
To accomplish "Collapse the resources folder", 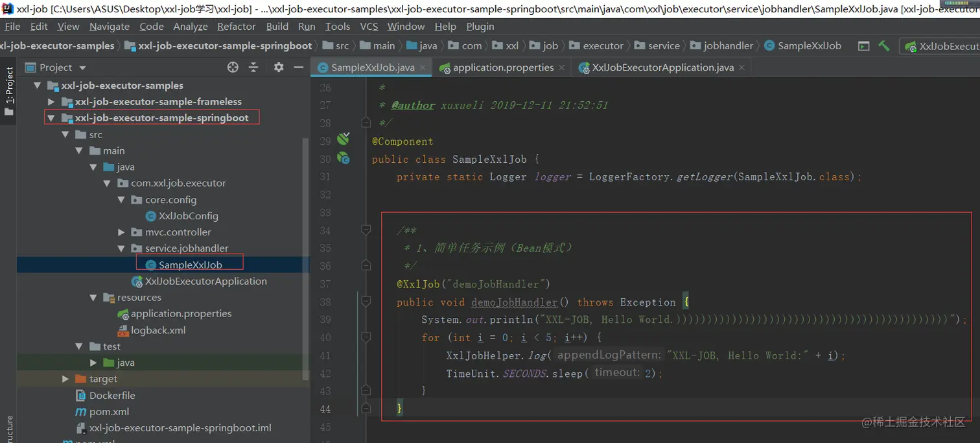I will [93, 298].
